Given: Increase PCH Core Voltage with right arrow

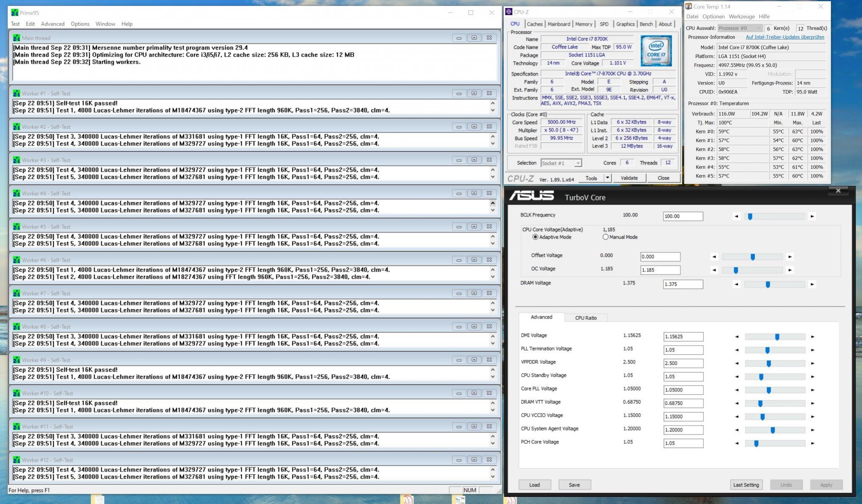Looking at the screenshot, I should click(812, 443).
